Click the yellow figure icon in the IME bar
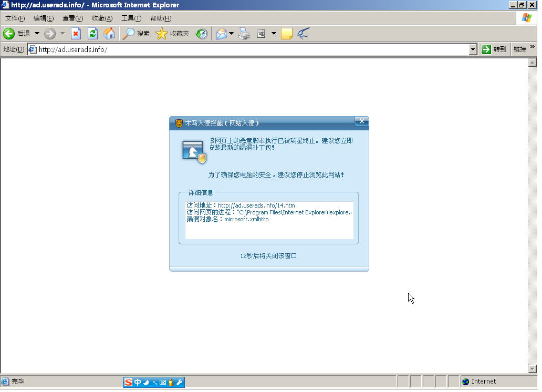Screen dimensions: 542x392 pyautogui.click(x=171, y=383)
